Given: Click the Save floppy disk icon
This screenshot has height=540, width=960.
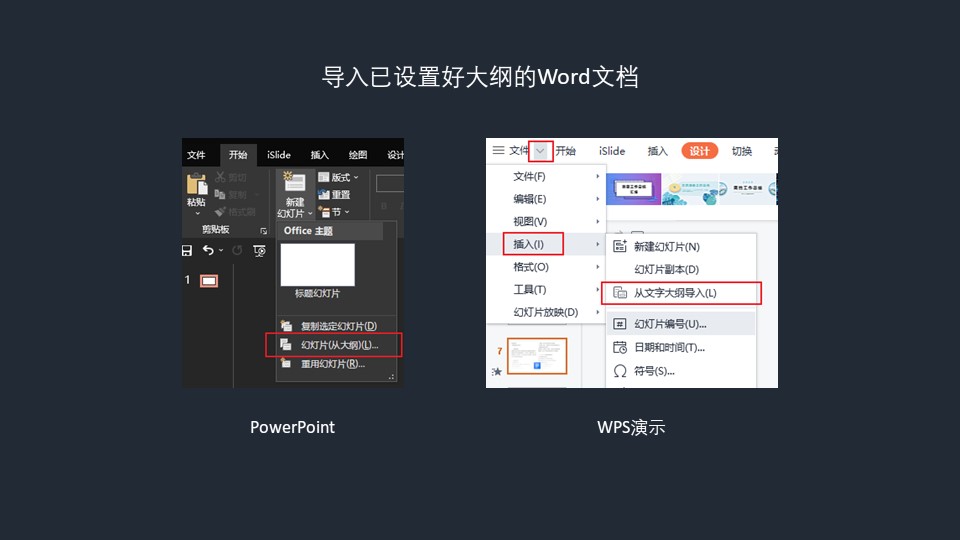Looking at the screenshot, I should [187, 250].
